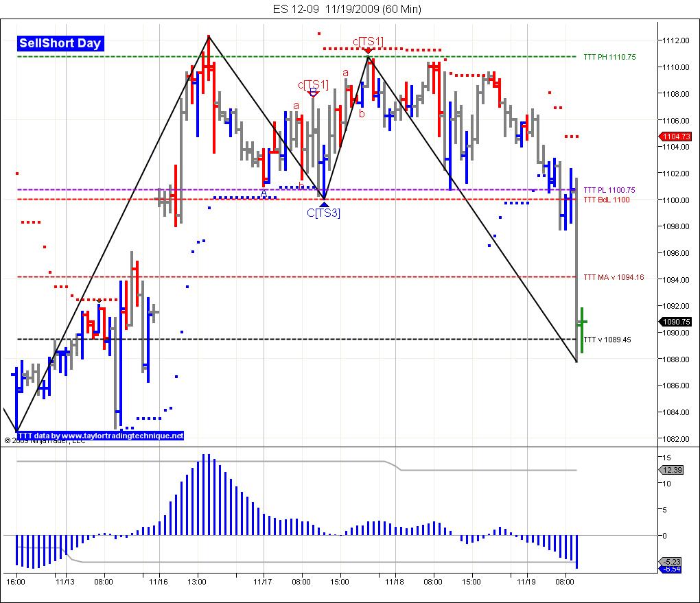This screenshot has width=700, height=603.
Task: Click the blue C[TS3] swing label
Action: [x=323, y=213]
